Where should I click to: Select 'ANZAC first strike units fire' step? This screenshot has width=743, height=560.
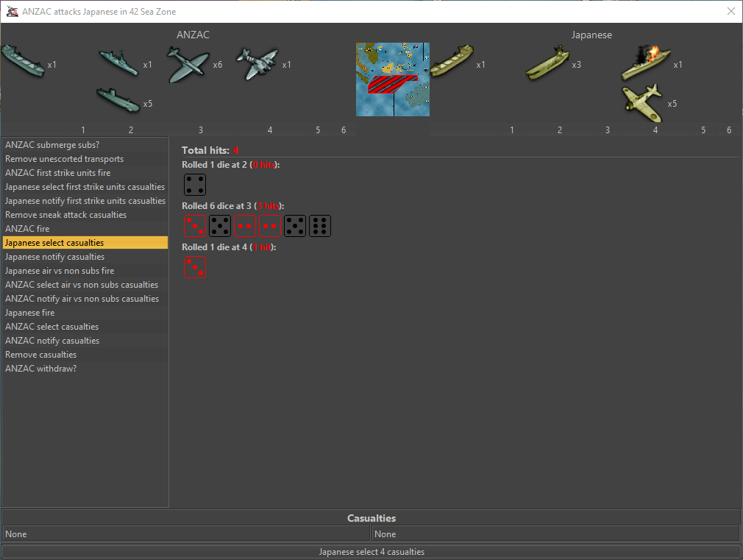point(85,173)
